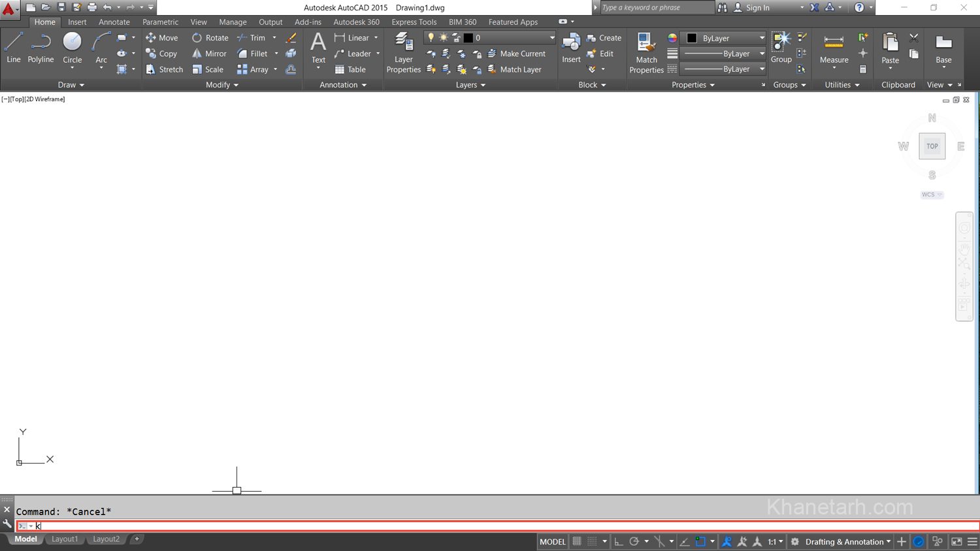This screenshot has width=980, height=551.
Task: Click the Insert block icon
Action: click(571, 48)
